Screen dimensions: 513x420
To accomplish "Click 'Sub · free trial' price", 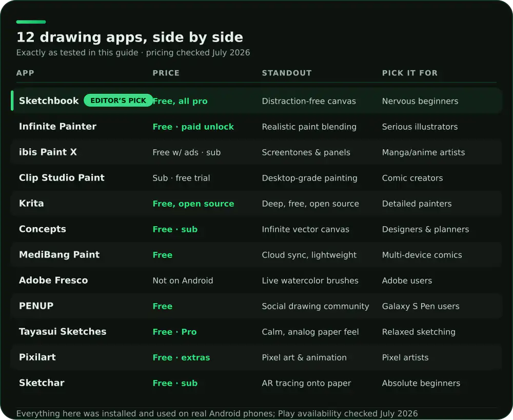I will click(181, 178).
